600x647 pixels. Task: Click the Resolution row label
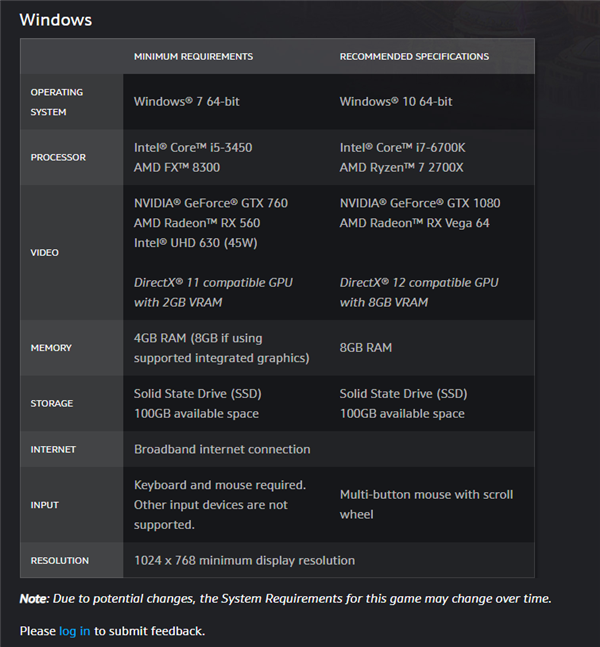(x=60, y=561)
